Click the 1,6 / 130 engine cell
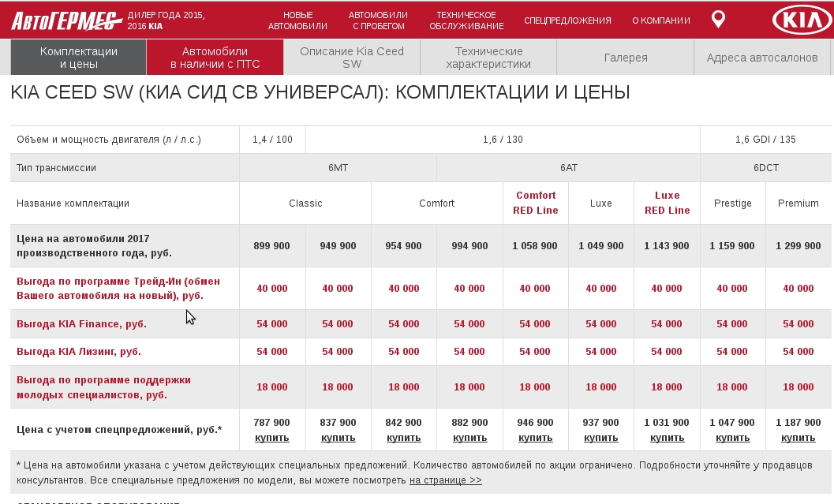Viewport: 834px width, 504px height. (x=503, y=140)
